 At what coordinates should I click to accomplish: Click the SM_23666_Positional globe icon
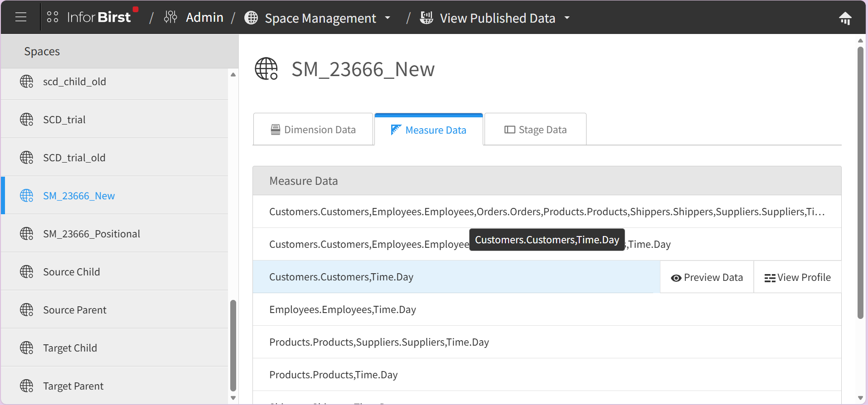click(27, 234)
